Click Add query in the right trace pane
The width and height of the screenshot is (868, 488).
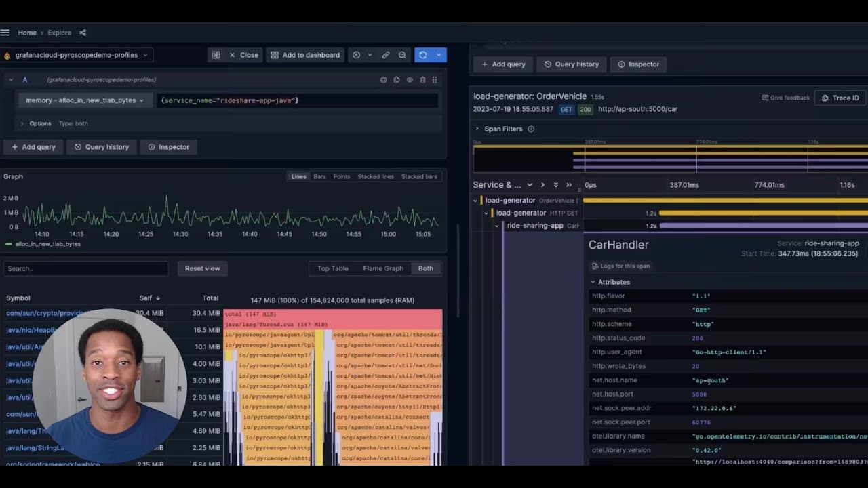point(503,64)
